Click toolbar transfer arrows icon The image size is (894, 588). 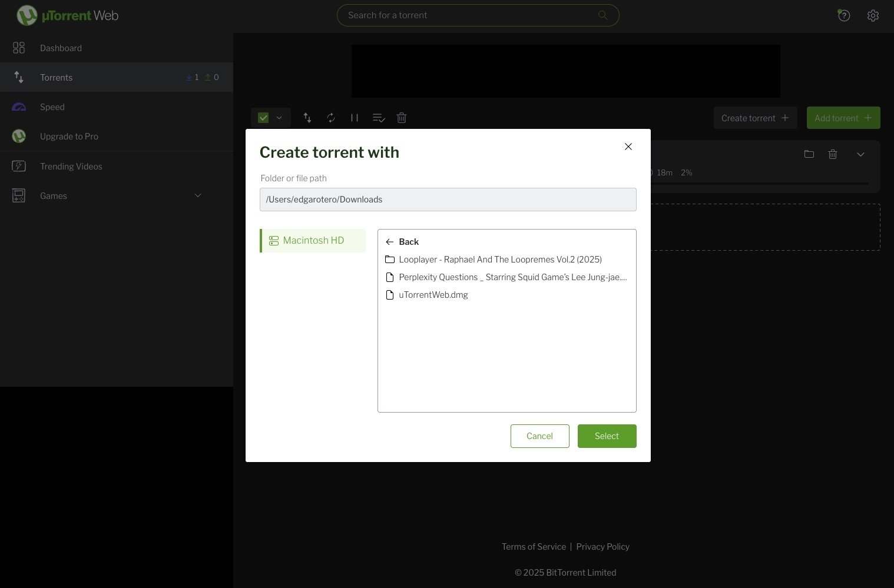tap(307, 118)
